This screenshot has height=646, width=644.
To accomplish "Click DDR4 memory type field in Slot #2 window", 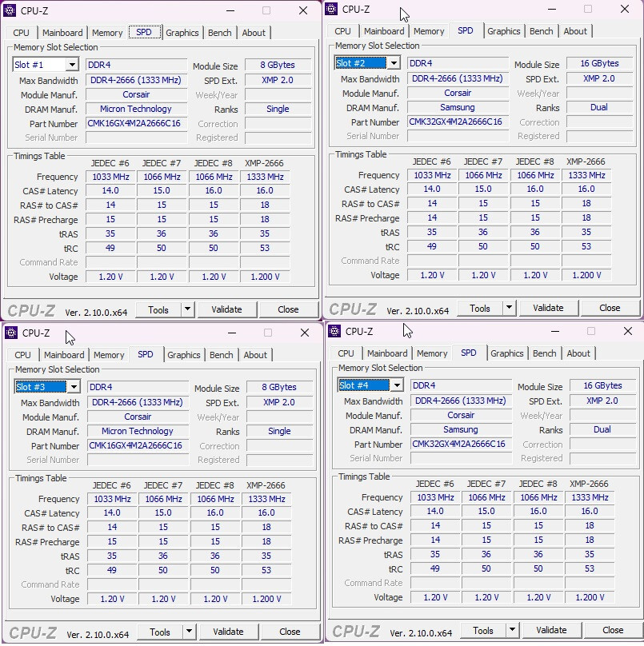I will pos(458,63).
